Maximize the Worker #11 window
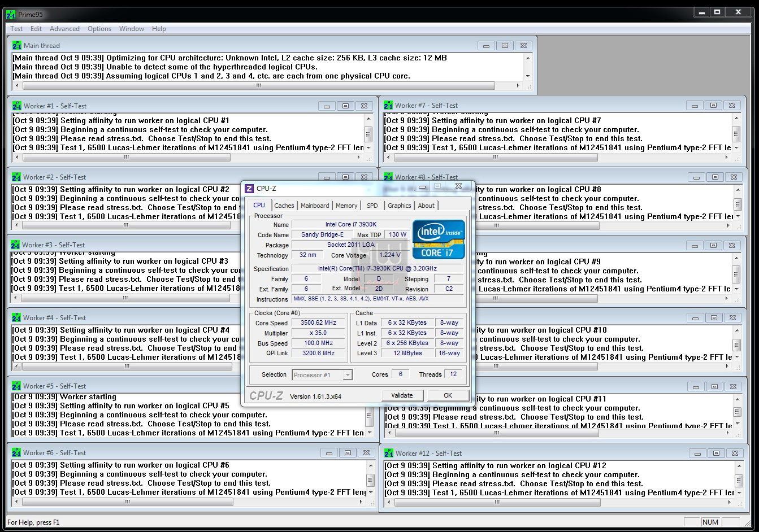759x532 pixels. click(714, 387)
